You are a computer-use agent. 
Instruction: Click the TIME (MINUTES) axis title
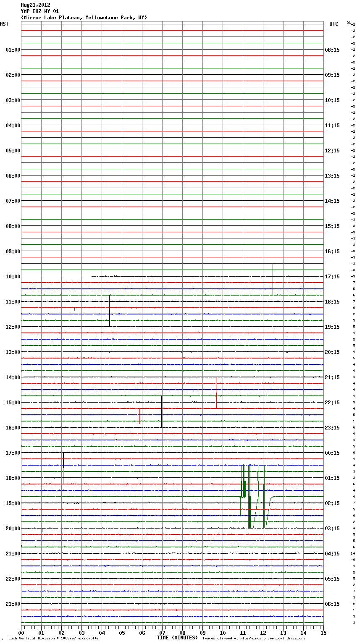point(177,638)
